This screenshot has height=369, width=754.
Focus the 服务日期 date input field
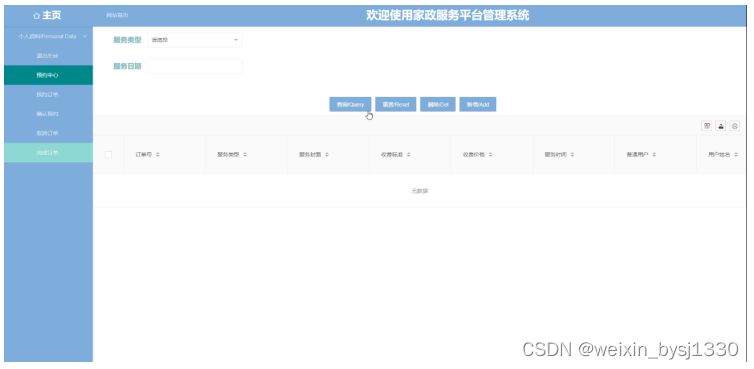(x=194, y=66)
